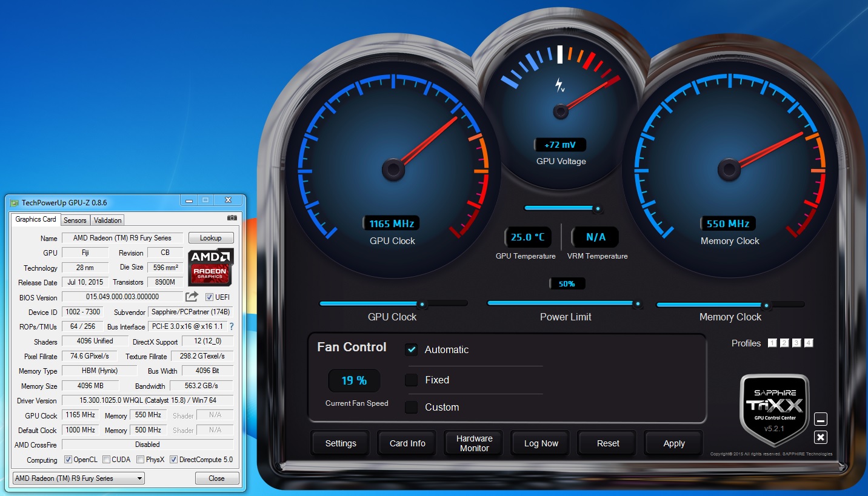Screen dimensions: 868x496
Task: Enable Fixed fan speed option
Action: coord(412,380)
